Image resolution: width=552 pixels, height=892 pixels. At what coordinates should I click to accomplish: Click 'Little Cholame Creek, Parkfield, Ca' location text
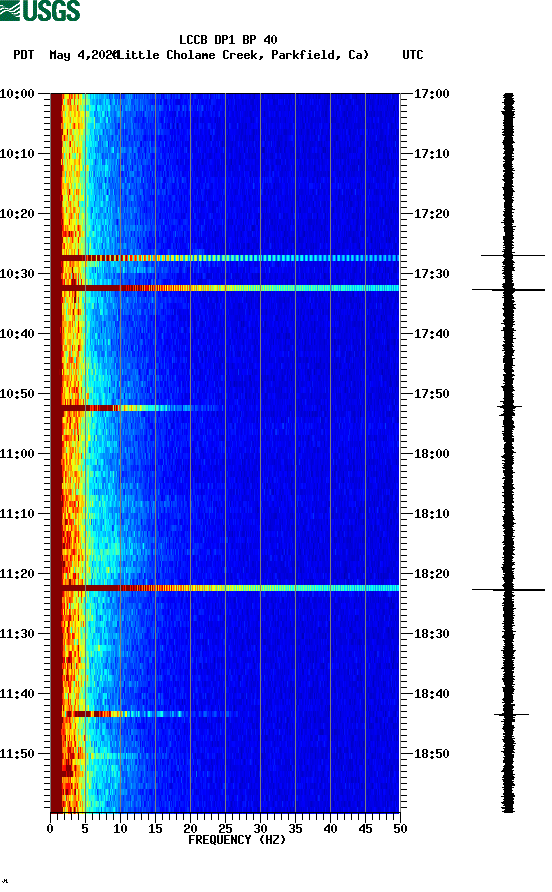click(x=242, y=55)
